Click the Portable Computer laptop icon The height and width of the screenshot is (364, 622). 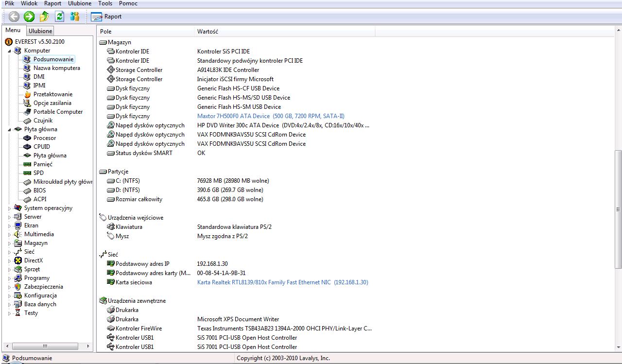[x=27, y=112]
